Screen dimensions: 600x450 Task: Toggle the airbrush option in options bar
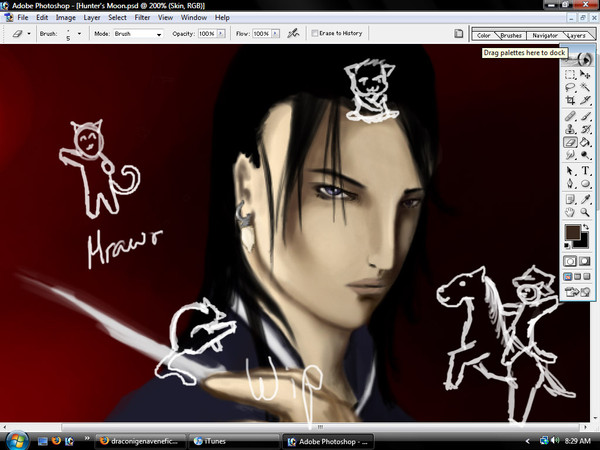[293, 34]
